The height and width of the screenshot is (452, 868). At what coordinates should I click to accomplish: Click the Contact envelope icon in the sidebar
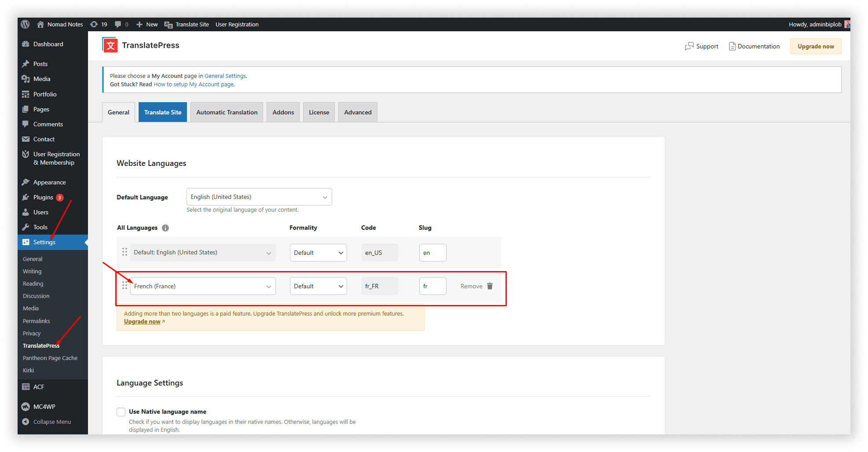click(x=26, y=139)
